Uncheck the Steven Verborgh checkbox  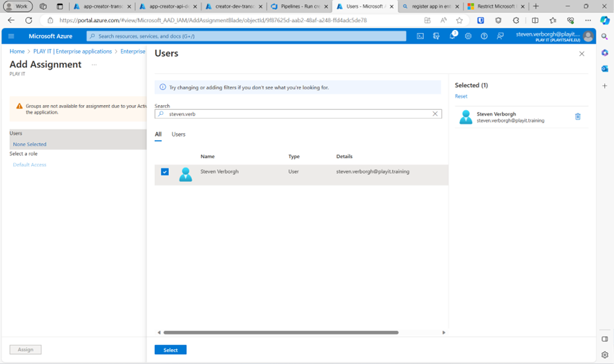point(165,172)
